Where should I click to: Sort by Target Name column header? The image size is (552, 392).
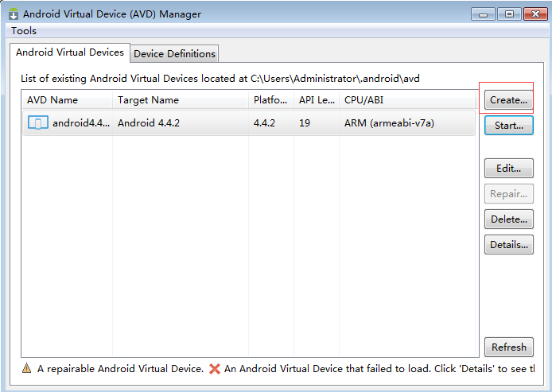[x=181, y=100]
